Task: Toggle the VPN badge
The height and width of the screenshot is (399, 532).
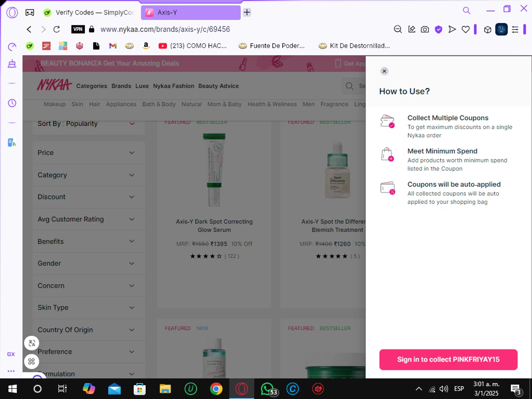Action: 78,29
